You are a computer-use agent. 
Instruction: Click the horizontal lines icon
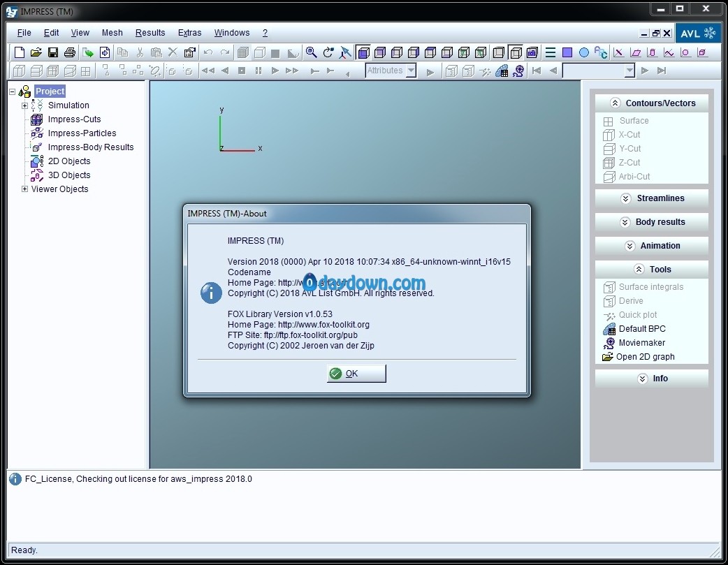click(550, 52)
